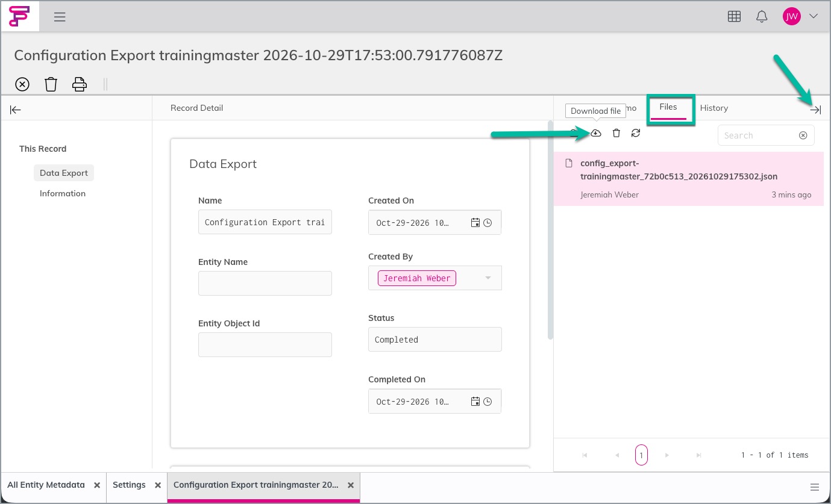Click the Entity Name input field

(x=265, y=283)
